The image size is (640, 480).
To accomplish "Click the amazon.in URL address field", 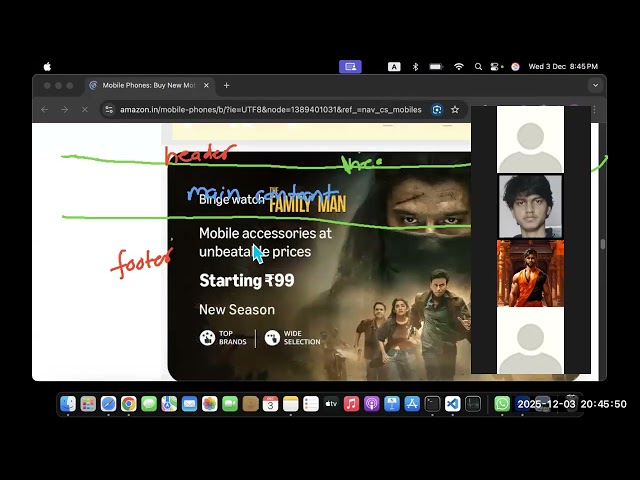I will pyautogui.click(x=271, y=109).
